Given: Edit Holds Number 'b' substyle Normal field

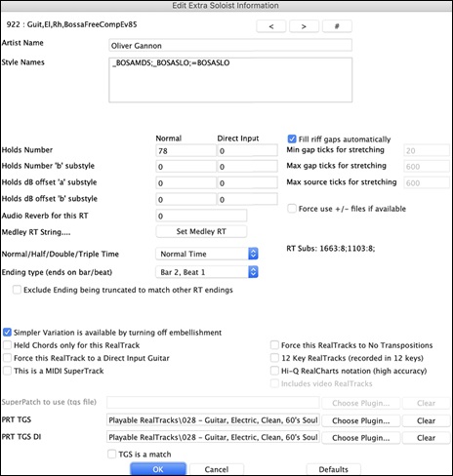Looking at the screenshot, I should (x=185, y=167).
